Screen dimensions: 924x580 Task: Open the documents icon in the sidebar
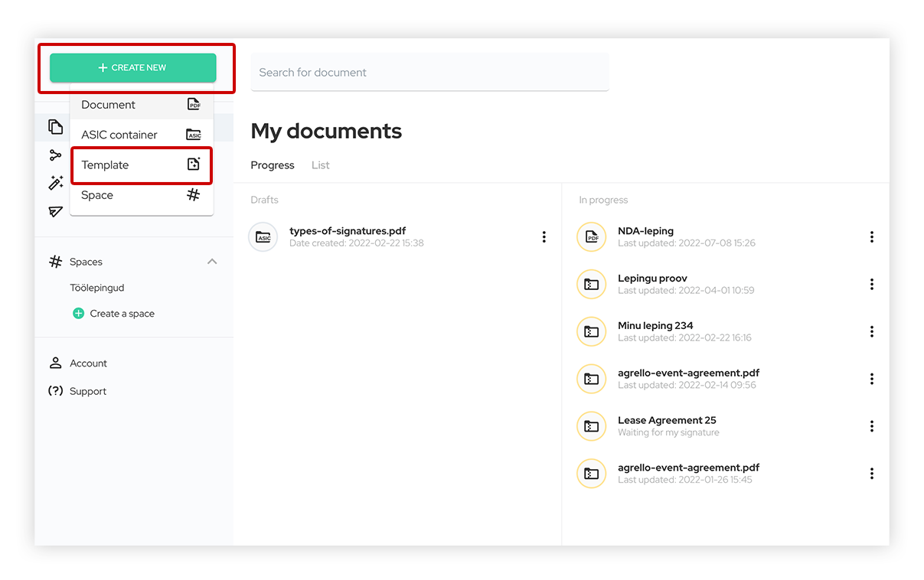click(x=55, y=127)
